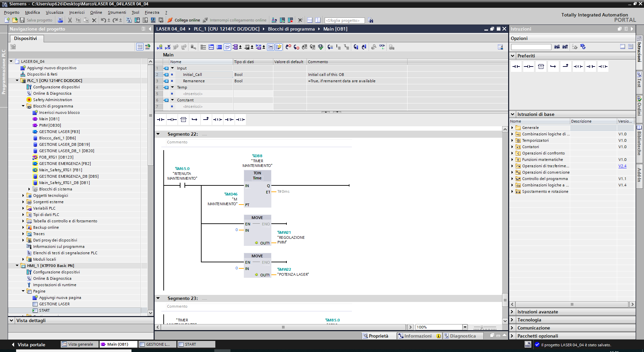This screenshot has height=352, width=644.
Task: Click Collega online button
Action: [184, 20]
